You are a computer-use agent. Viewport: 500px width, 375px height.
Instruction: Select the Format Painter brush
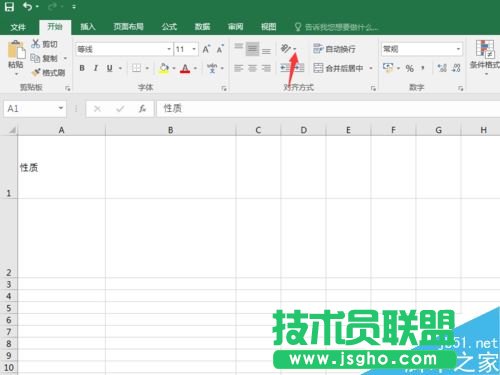(x=36, y=72)
